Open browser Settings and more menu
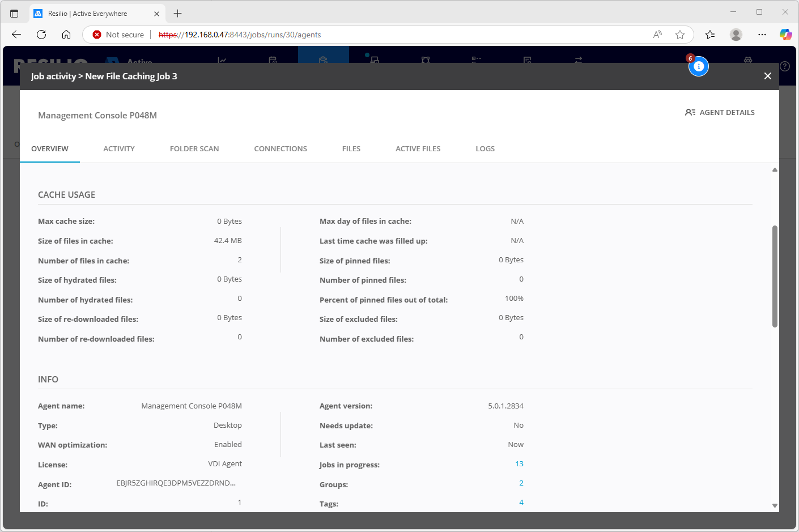The height and width of the screenshot is (532, 799). coord(762,35)
